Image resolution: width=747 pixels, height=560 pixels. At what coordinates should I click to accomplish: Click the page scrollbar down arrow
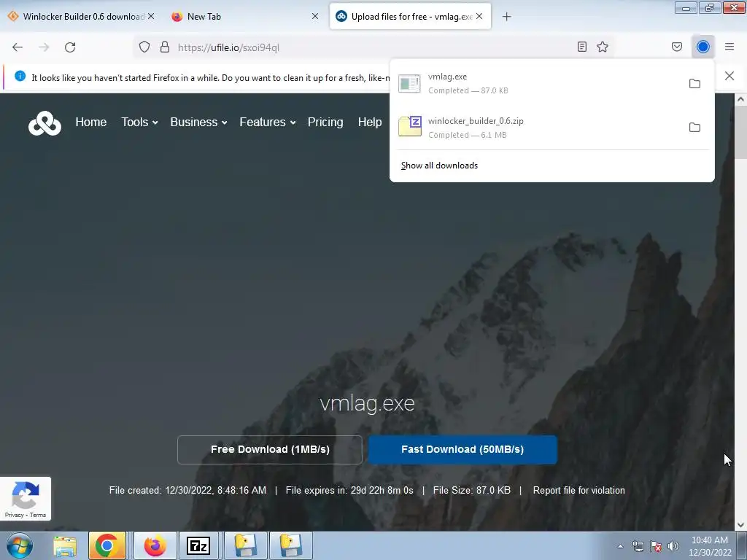point(740,525)
